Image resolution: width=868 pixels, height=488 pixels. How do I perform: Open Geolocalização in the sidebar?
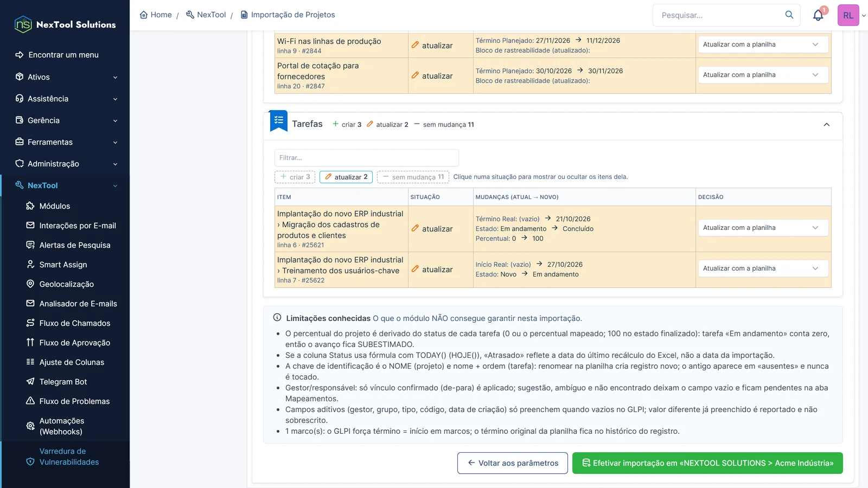coord(66,284)
